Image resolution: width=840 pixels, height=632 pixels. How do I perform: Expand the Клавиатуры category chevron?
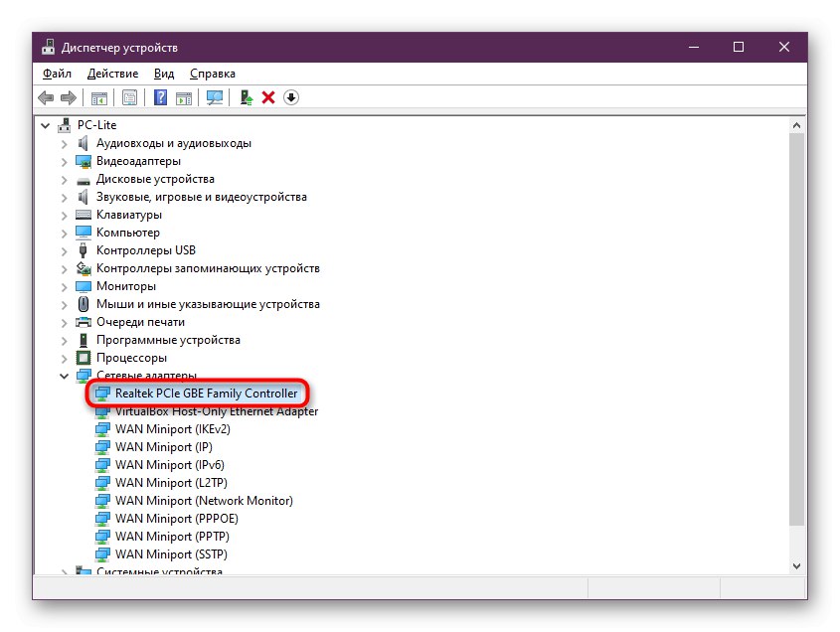point(65,216)
